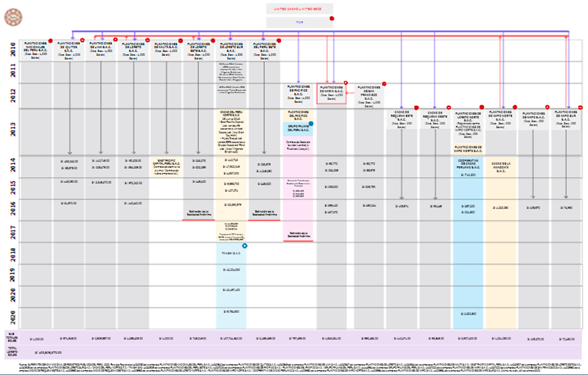Click the 2013 year label
Image resolution: width=588 pixels, height=375 pixels.
(x=12, y=130)
